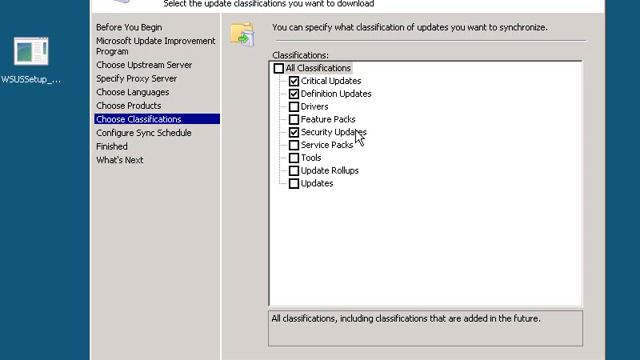Click the Update Rollups label
This screenshot has height=360, width=640.
coord(330,171)
